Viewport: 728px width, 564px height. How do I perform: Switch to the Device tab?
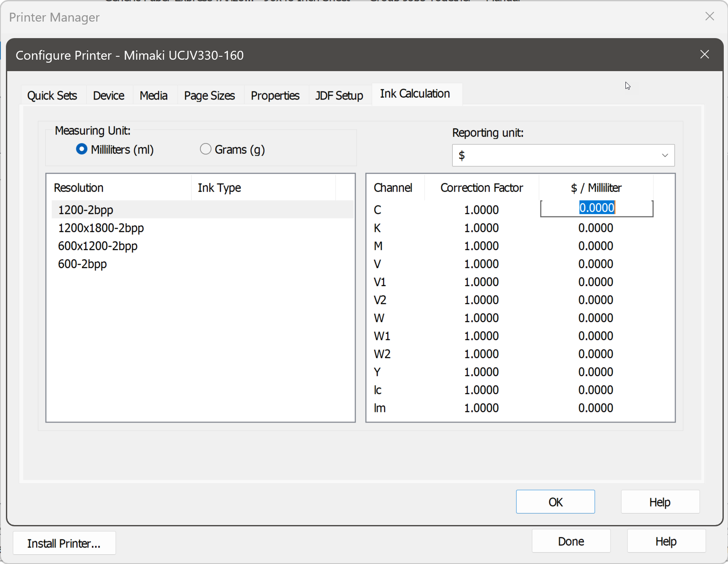pos(109,96)
